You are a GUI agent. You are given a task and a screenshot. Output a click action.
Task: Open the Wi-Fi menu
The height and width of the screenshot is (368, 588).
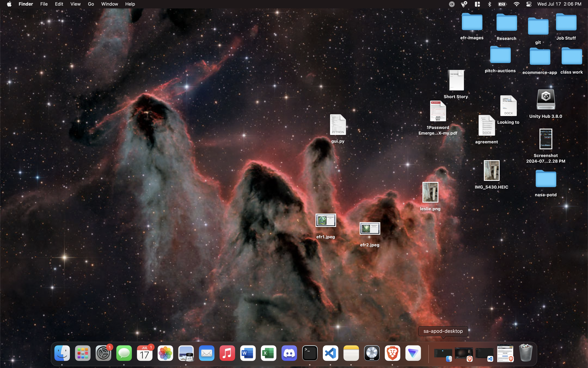[x=516, y=4]
